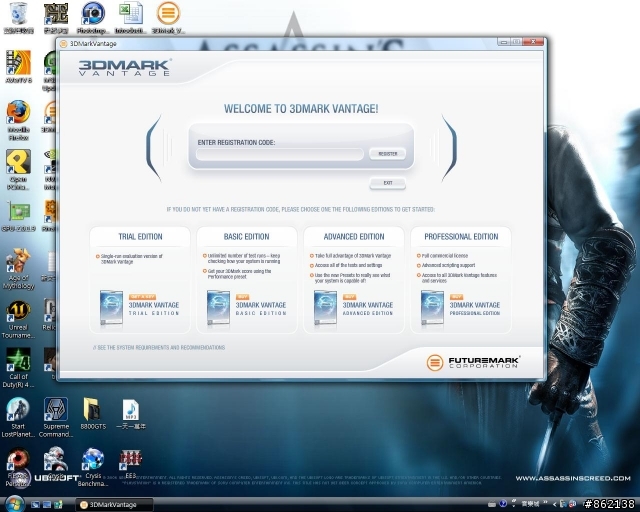Launch Mozilla Firefox from desktop

tap(18, 112)
